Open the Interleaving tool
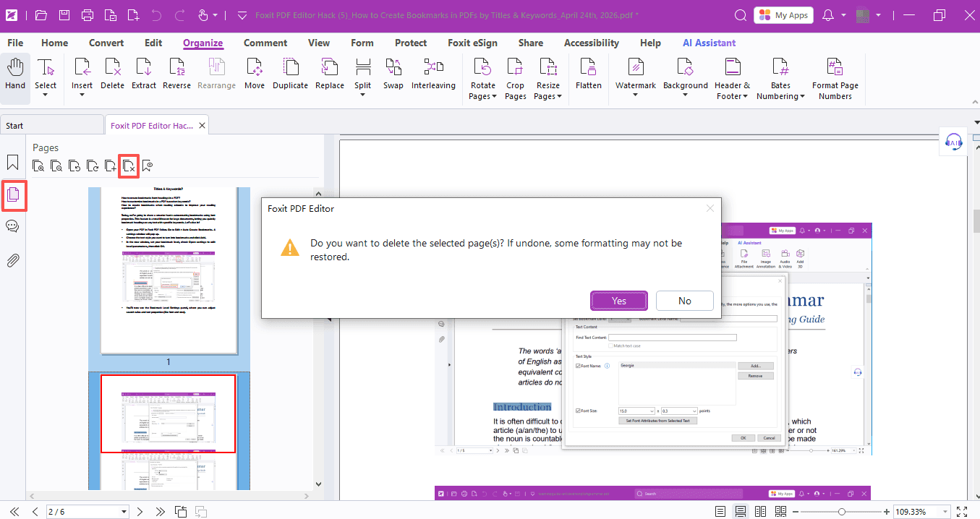 (433, 75)
